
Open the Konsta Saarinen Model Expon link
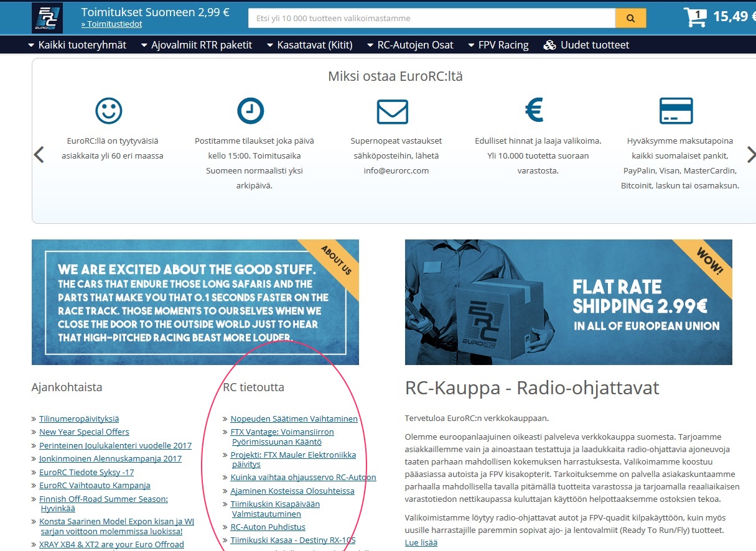tap(116, 526)
